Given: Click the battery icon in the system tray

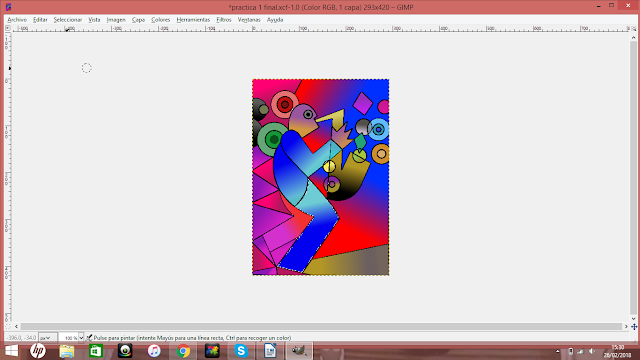Looking at the screenshot, I should tap(571, 351).
